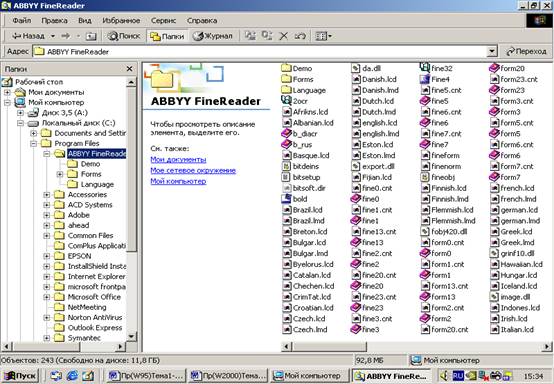Open the Мое сетевое окружение link
This screenshot has width=554, height=384.
tap(193, 170)
